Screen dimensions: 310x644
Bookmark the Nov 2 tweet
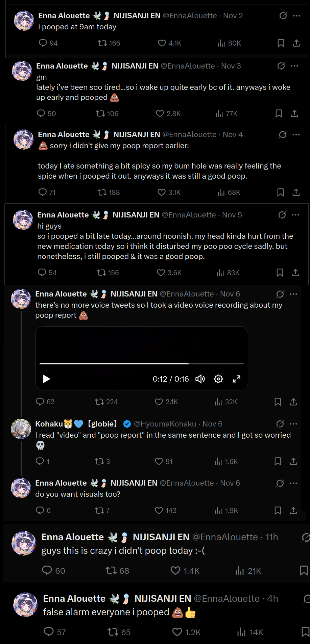[x=281, y=43]
